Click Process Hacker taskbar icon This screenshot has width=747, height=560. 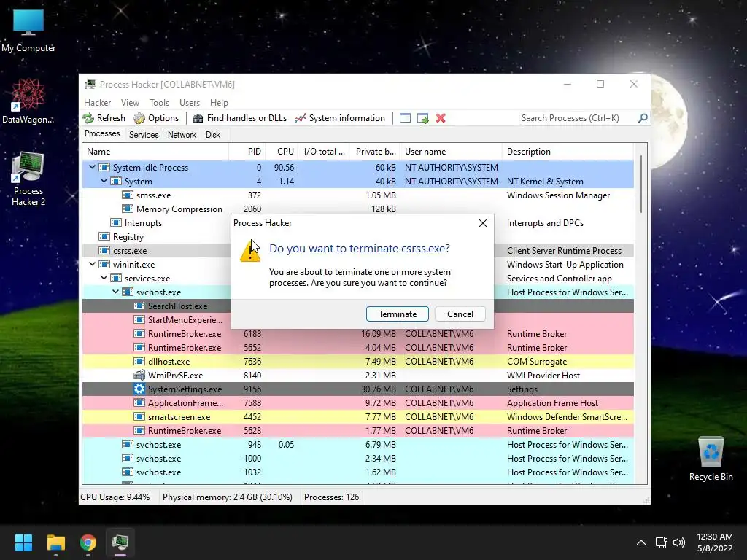[120, 542]
